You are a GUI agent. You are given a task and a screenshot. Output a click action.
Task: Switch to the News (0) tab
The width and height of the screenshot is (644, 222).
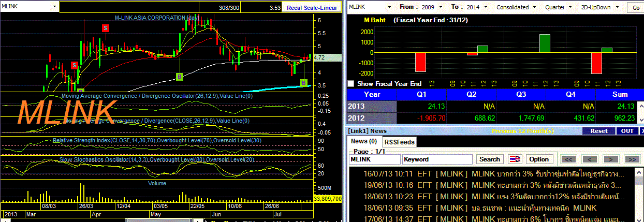coord(364,141)
